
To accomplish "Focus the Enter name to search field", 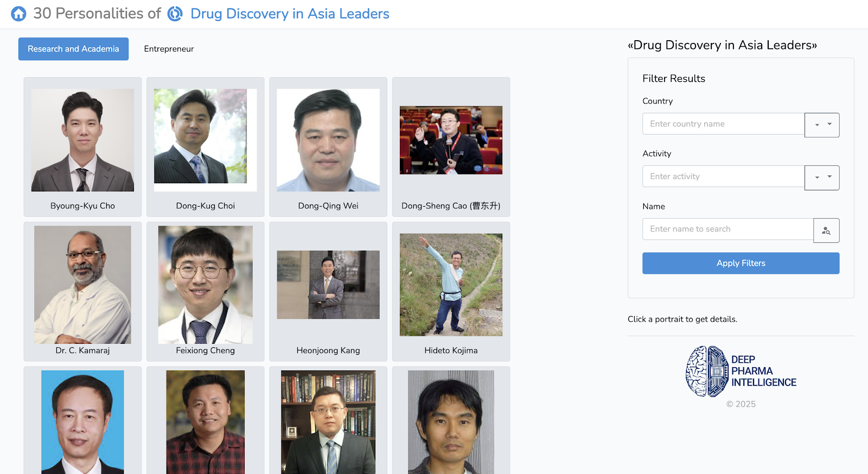I will (x=727, y=229).
